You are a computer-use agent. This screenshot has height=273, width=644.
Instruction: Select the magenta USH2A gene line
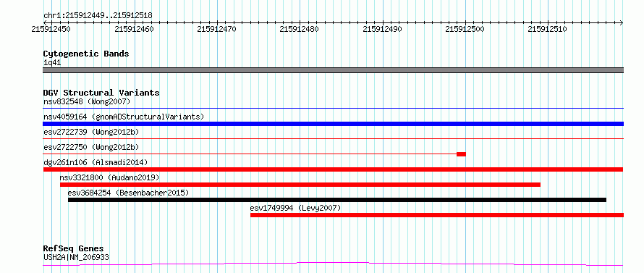333,264
